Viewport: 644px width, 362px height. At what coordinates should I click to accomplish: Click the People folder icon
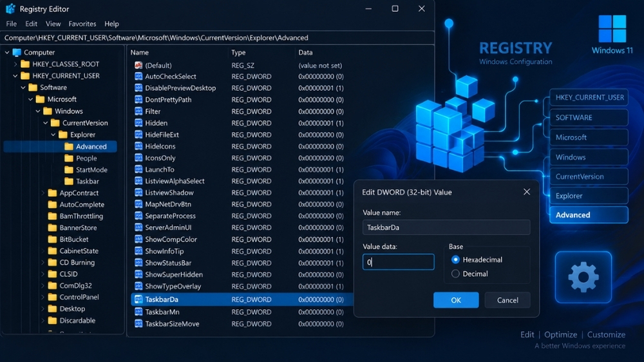coord(69,158)
